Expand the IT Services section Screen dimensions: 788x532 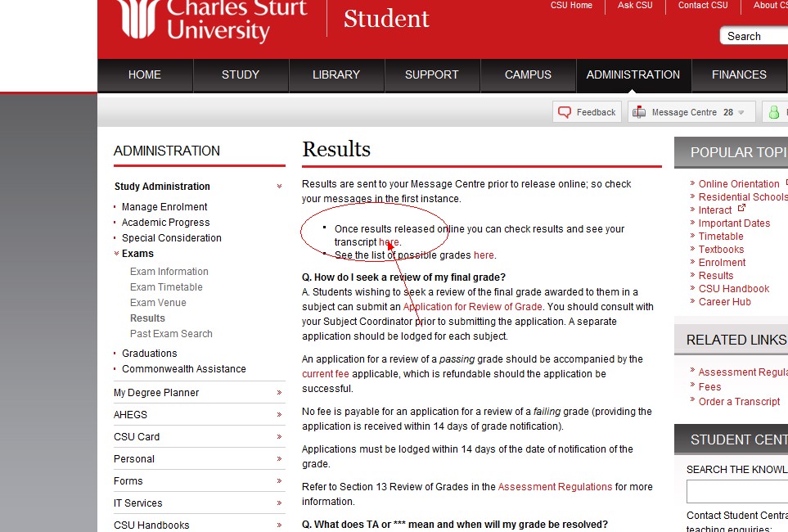point(279,503)
